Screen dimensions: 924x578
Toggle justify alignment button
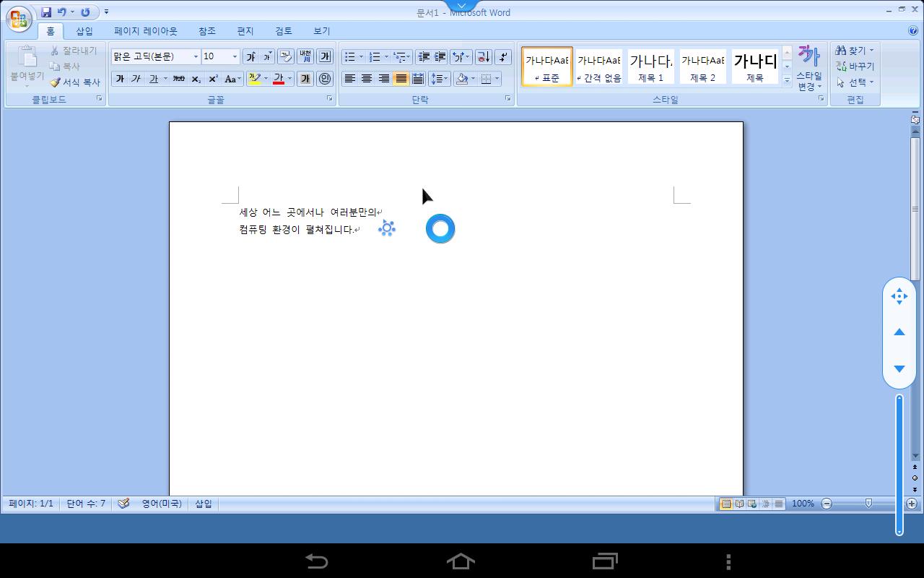point(401,79)
